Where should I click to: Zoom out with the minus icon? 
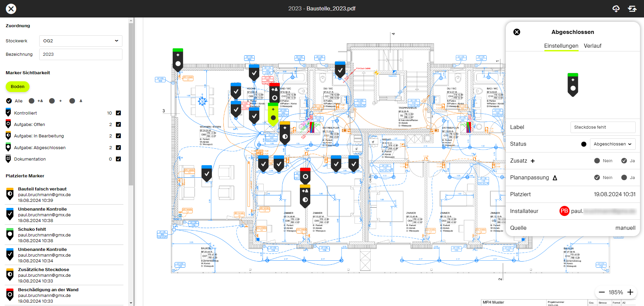602,292
